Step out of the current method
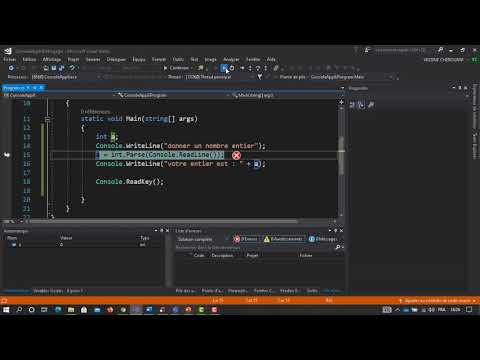Screen dimensions: 480x360 click(x=265, y=68)
